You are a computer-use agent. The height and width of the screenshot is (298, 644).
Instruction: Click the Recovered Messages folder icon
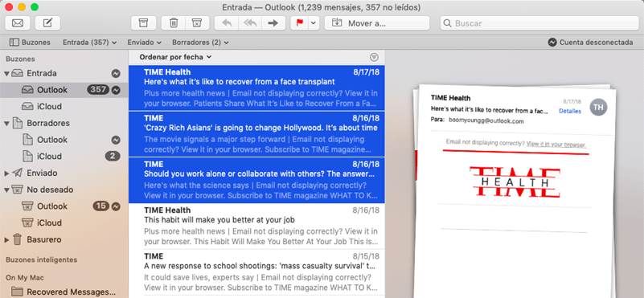click(x=17, y=292)
